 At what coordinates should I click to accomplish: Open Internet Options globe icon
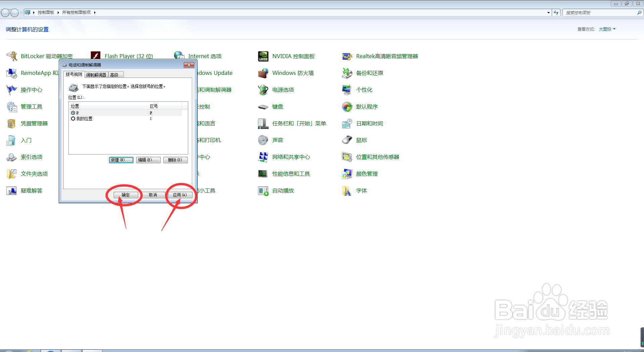click(x=179, y=55)
